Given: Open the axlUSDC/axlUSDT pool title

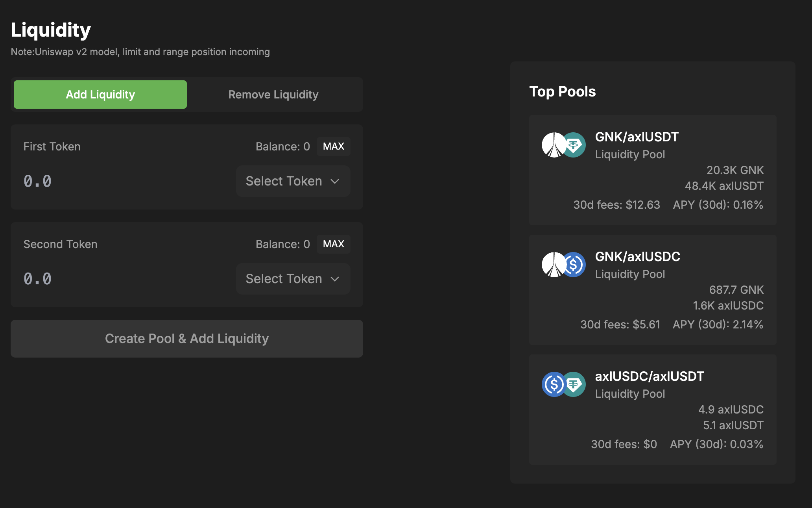Looking at the screenshot, I should click(649, 376).
